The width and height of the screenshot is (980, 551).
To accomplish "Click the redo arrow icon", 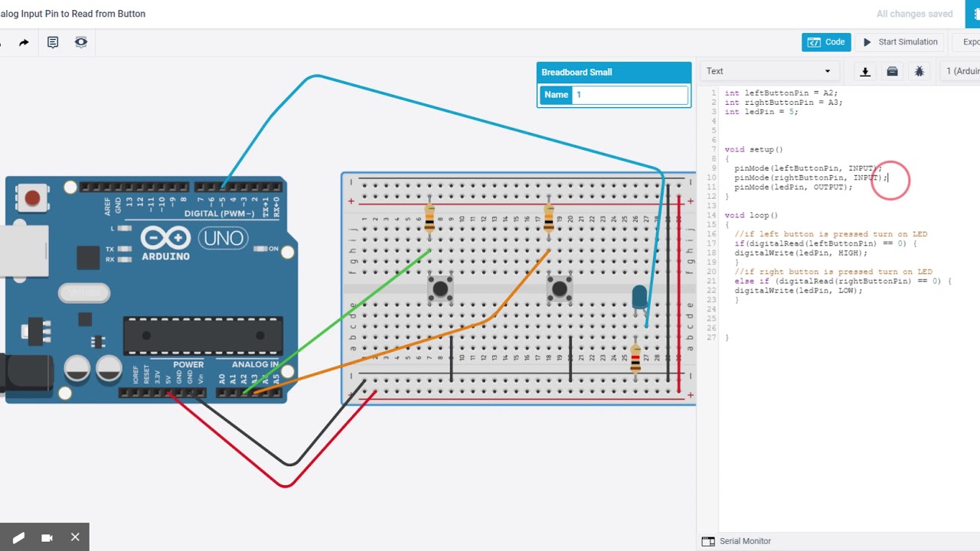I will click(24, 43).
